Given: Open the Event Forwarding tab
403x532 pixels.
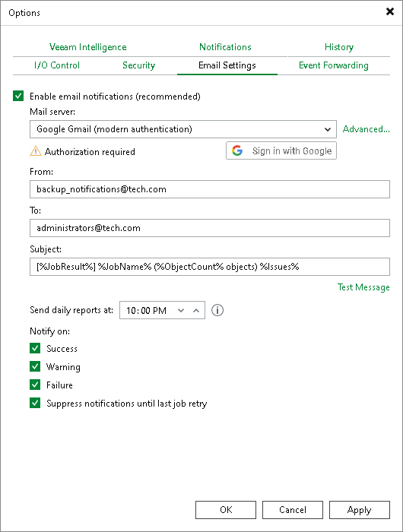Looking at the screenshot, I should coord(333,65).
